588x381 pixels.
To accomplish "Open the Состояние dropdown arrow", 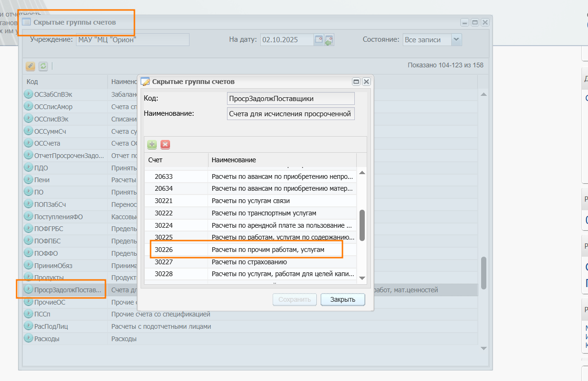I will click(456, 40).
